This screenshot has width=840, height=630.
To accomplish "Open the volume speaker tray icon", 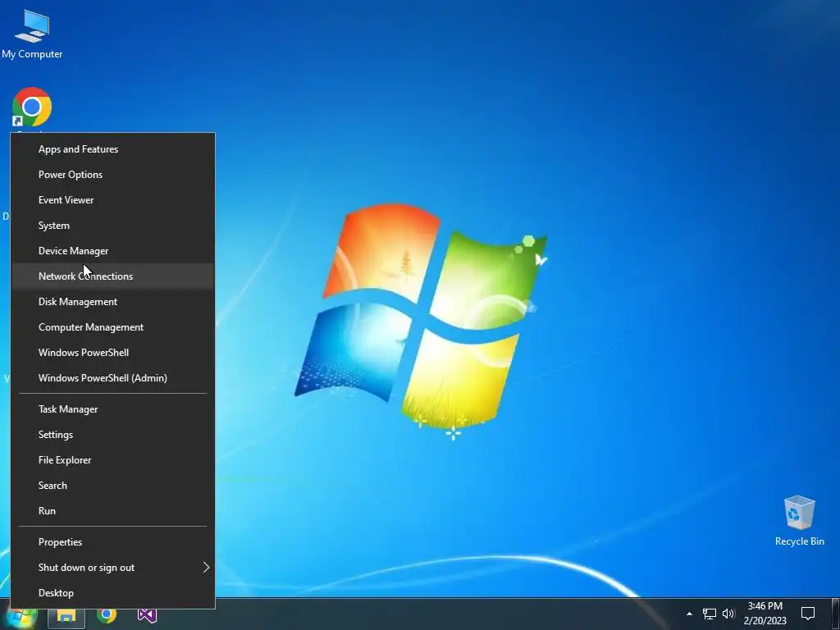I will tap(728, 614).
